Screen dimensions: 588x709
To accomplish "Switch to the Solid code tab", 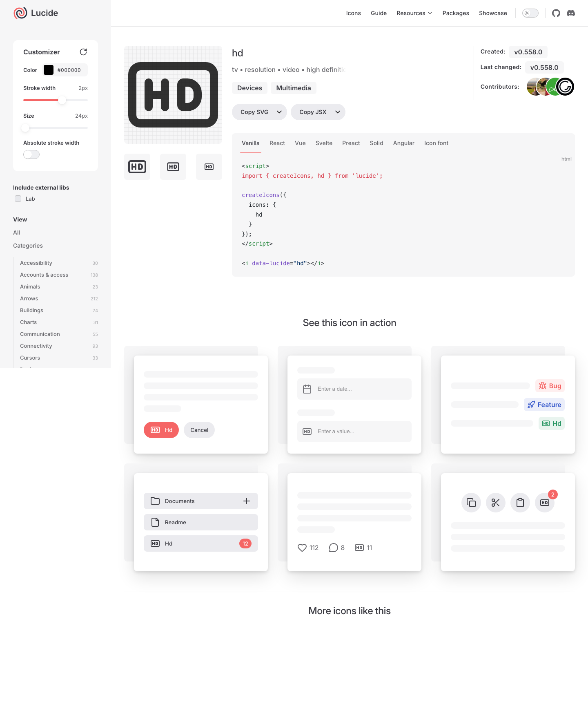I will [x=376, y=143].
